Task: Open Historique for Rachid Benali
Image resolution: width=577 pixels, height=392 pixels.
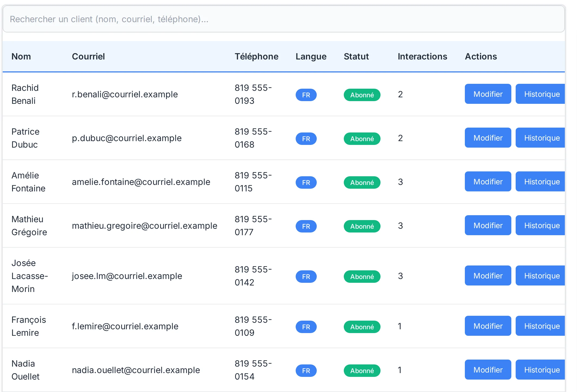Action: point(540,94)
